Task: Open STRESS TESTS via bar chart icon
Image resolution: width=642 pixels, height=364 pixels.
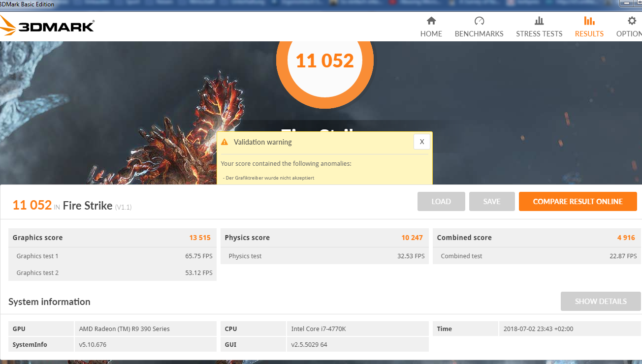Action: tap(539, 21)
